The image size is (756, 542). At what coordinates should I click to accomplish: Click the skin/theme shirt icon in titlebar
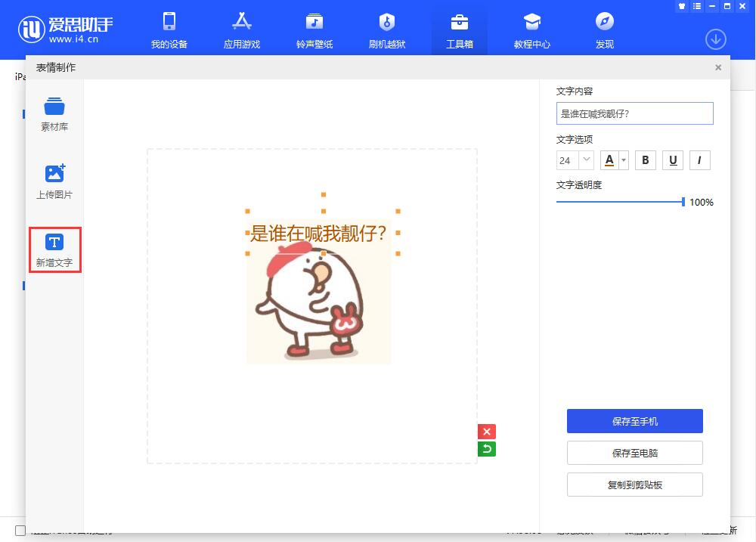pos(681,6)
